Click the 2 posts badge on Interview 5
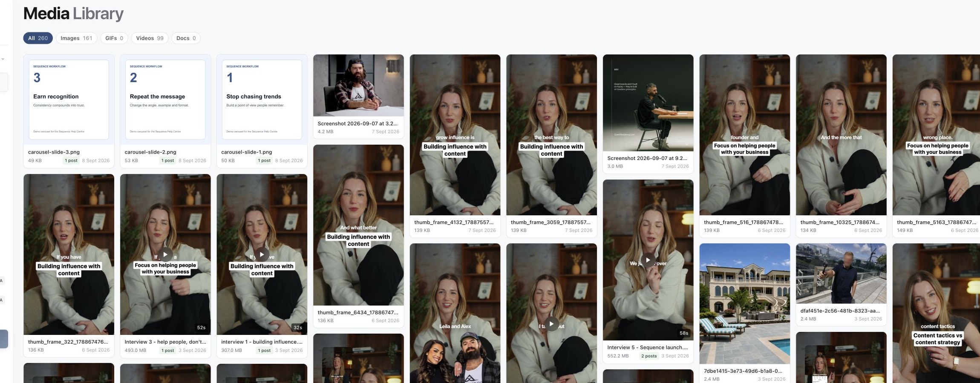Viewport: 980px width, 383px height. point(649,356)
